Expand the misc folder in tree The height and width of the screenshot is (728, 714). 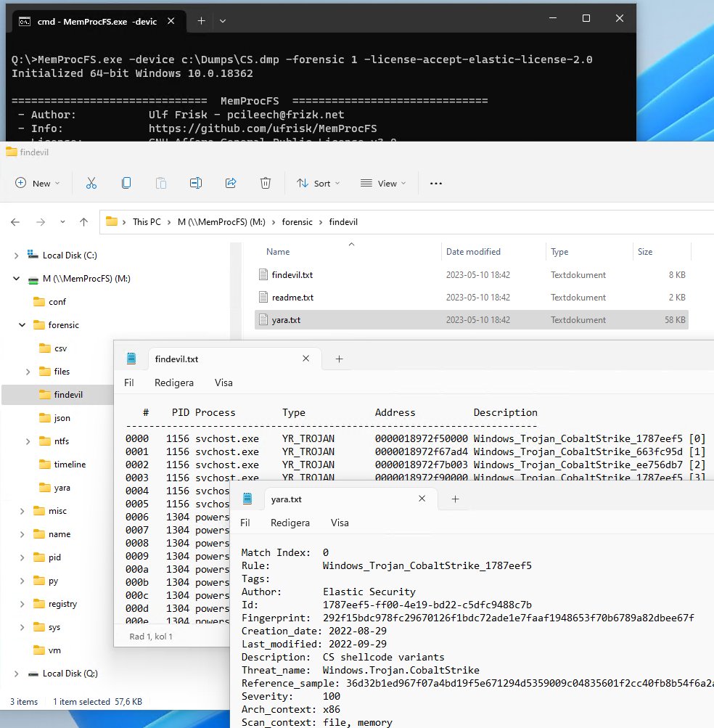point(22,511)
